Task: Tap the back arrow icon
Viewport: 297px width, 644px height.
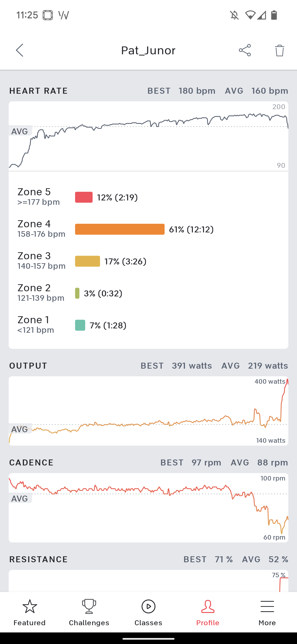Action: pyautogui.click(x=20, y=50)
